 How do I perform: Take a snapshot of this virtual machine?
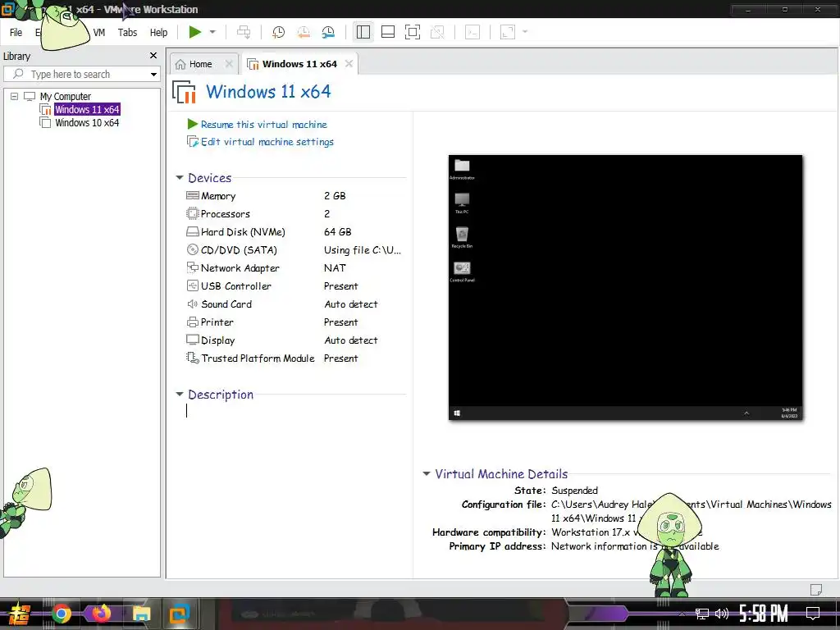pyautogui.click(x=279, y=32)
